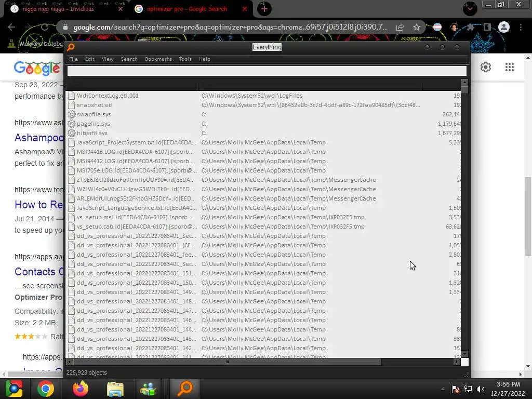Go back in Chrome
Image resolution: width=532 pixels, height=399 pixels.
pos(11,27)
